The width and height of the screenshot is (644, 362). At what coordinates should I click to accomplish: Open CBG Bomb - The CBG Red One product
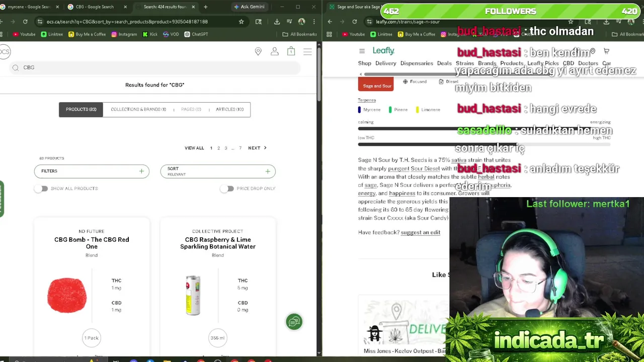(x=92, y=243)
